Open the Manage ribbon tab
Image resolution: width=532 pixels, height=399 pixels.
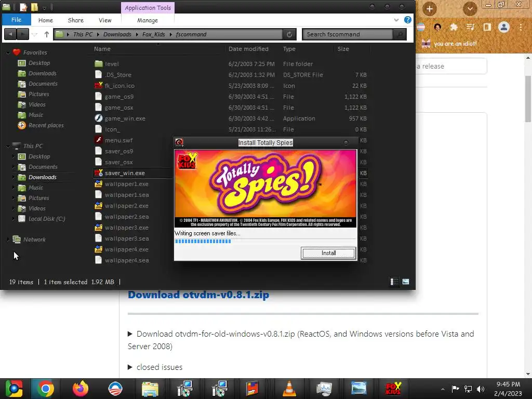pyautogui.click(x=147, y=20)
